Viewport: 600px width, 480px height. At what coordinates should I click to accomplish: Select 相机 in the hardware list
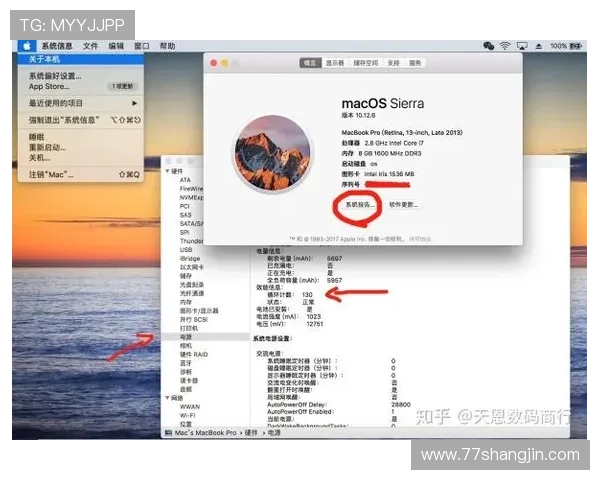click(x=186, y=346)
